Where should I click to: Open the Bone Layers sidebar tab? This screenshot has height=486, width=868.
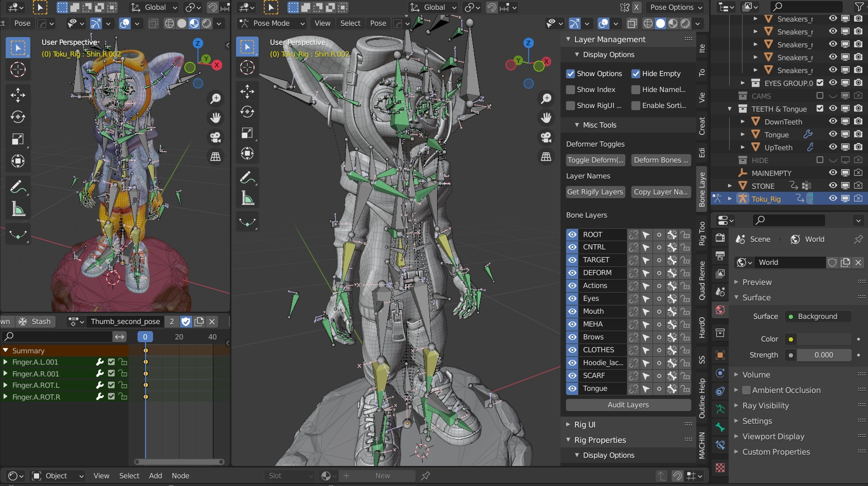(702, 190)
